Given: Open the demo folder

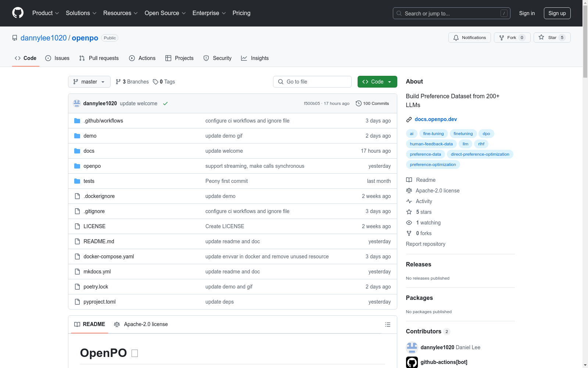Looking at the screenshot, I should coord(90,136).
